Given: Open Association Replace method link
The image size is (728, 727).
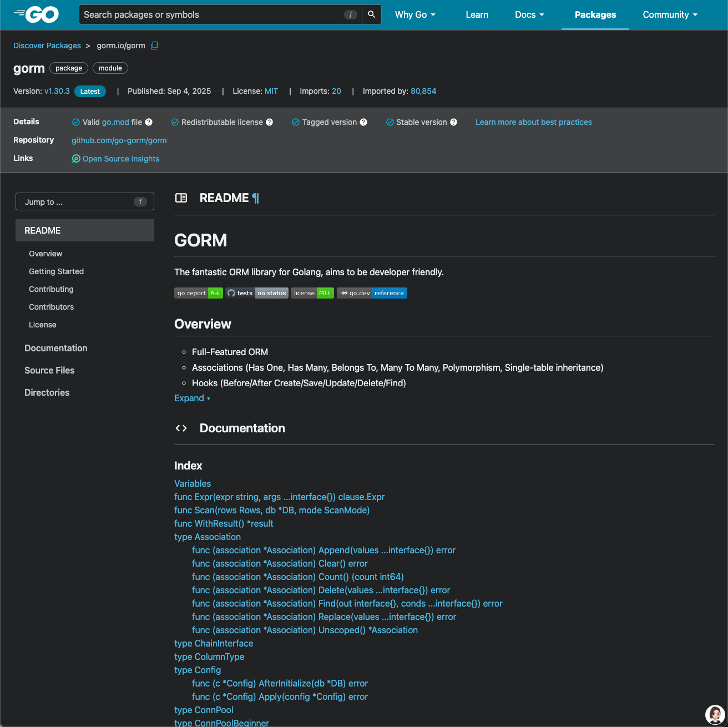Looking at the screenshot, I should point(324,617).
